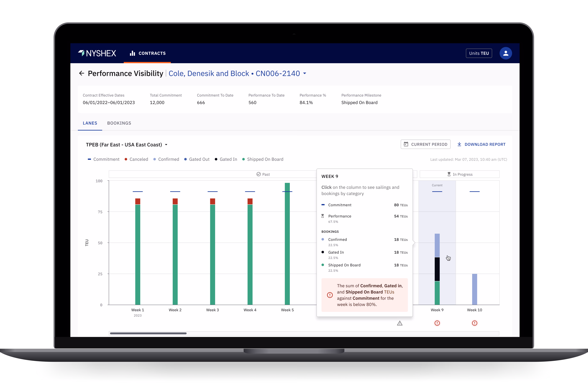Click the Week 5 bar

pos(287,244)
